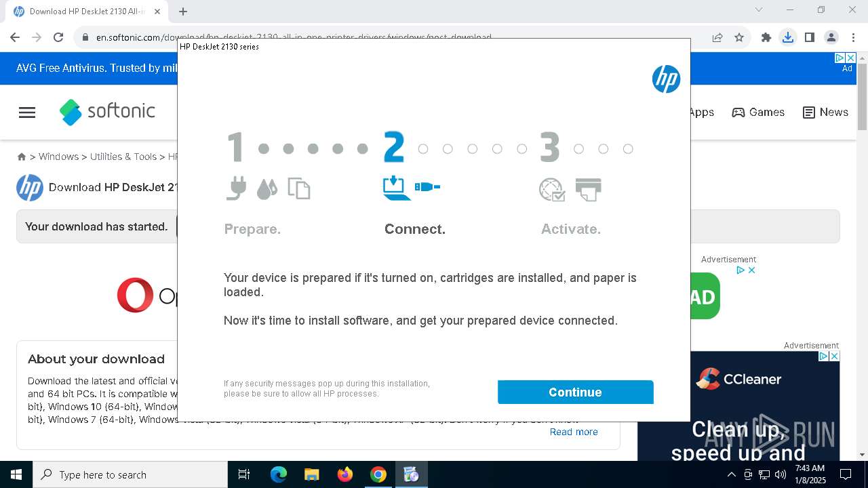Click the Continue button in HP installer
Image resolution: width=868 pixels, height=488 pixels.
tap(575, 392)
